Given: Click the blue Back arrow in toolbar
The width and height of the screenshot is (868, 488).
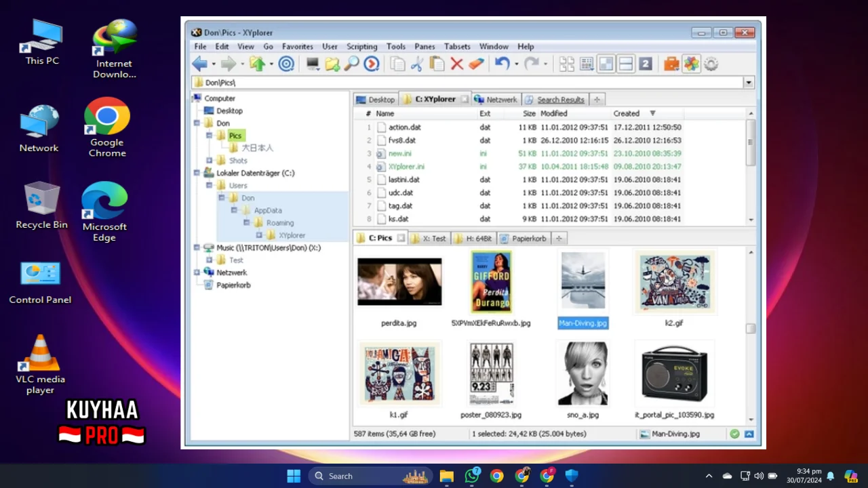Looking at the screenshot, I should (199, 64).
